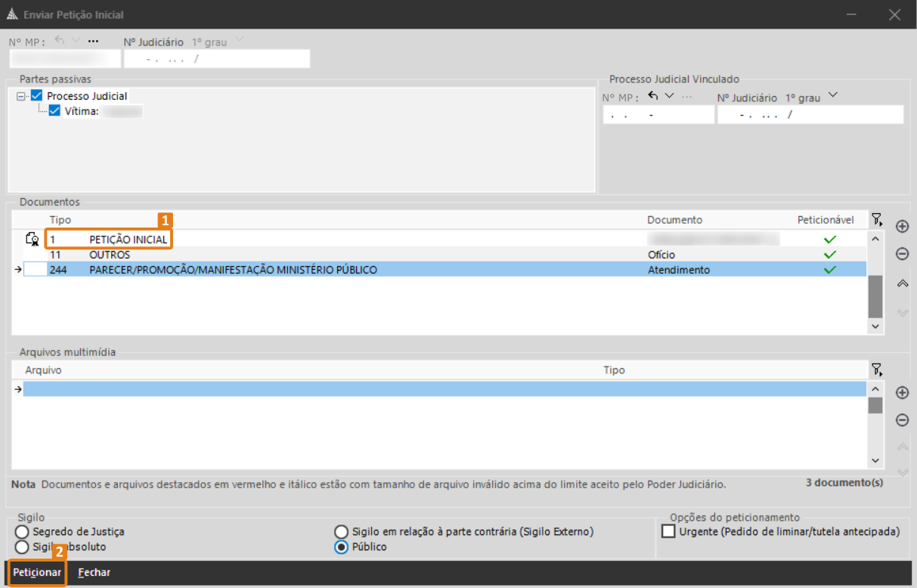Image resolution: width=917 pixels, height=588 pixels.
Task: Collapse the Processo Judicial tree node
Action: (x=21, y=96)
